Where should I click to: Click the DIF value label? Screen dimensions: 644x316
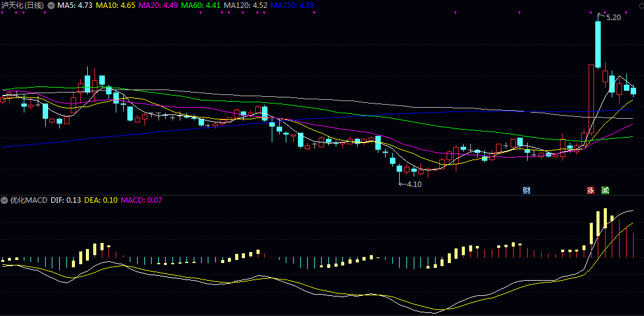pyautogui.click(x=65, y=200)
